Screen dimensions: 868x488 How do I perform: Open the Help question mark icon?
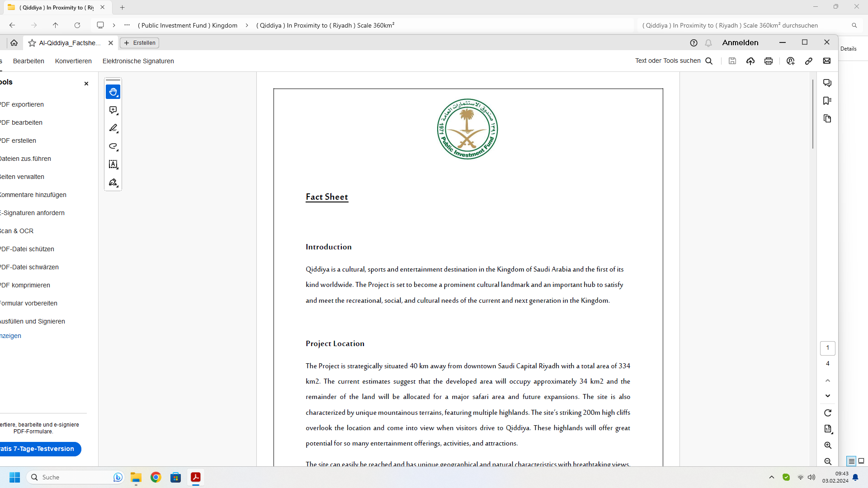[693, 43]
